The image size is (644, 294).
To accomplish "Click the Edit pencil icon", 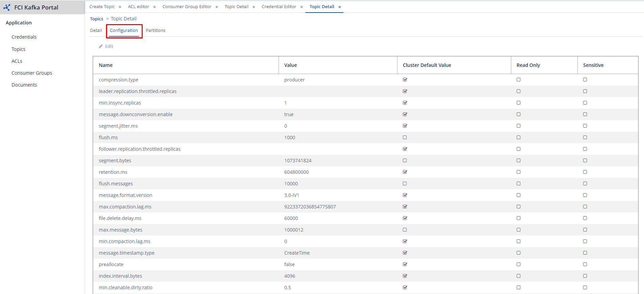I will [101, 47].
